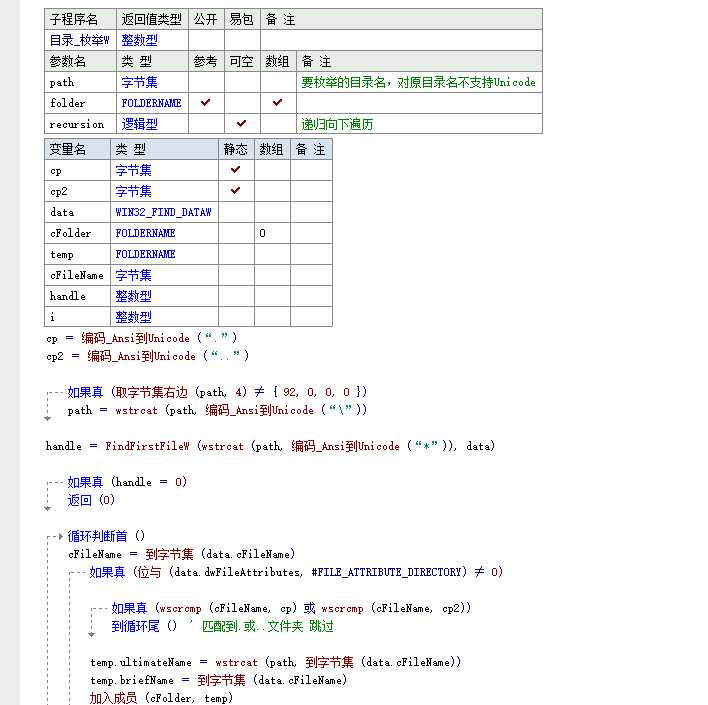Click the variable name cFolder
This screenshot has width=708, height=705.
click(70, 233)
